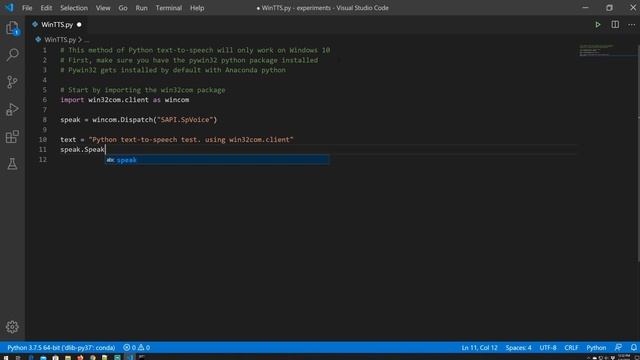Viewport: 640px width, 360px height.
Task: Open errors and warnings problems panel
Action: coord(136,348)
